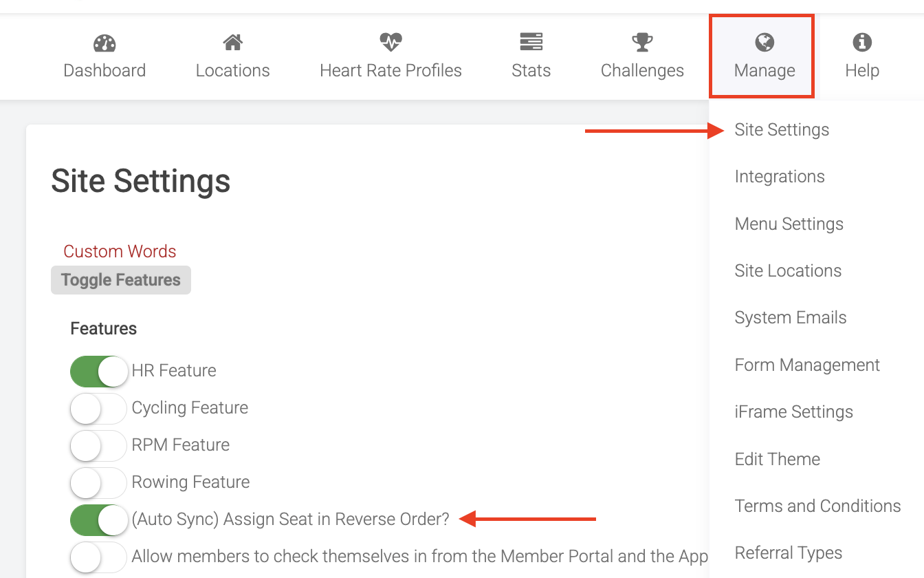Open iFrame Settings menu entry
Image resolution: width=924 pixels, height=578 pixels.
[x=793, y=411]
